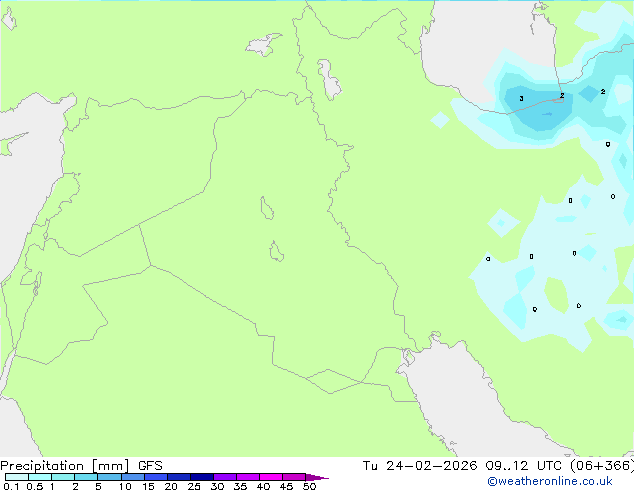
Task: Pick the 10–15 mm medium blue legend swatch
Action: coord(133,477)
